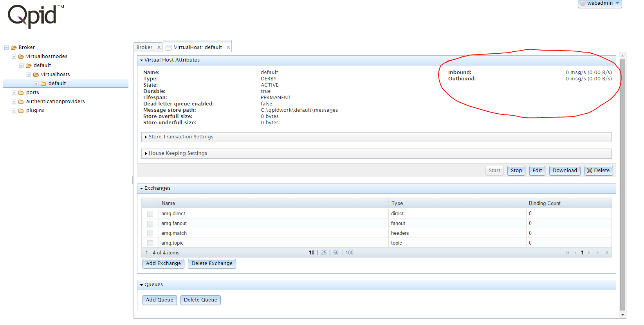The height and width of the screenshot is (325, 644).
Task: Set page size to 50 items
Action: [x=336, y=253]
